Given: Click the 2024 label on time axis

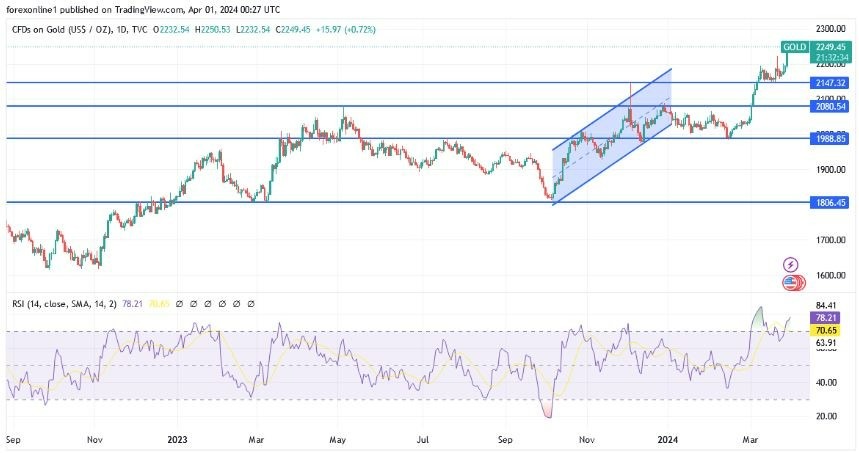Looking at the screenshot, I should click(x=667, y=440).
